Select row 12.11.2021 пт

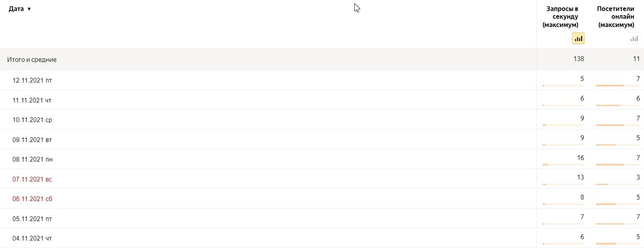[x=322, y=80]
